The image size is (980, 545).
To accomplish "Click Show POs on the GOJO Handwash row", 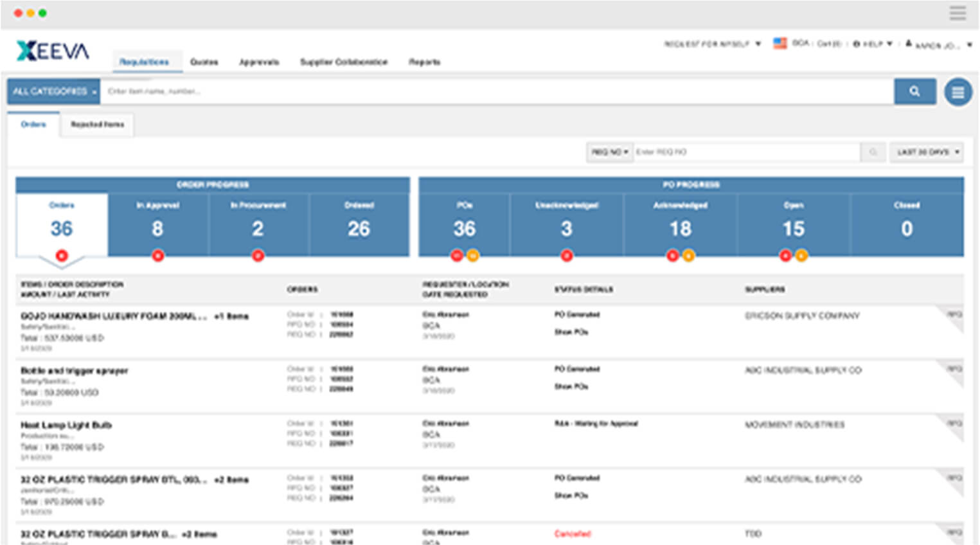I will pyautogui.click(x=571, y=332).
